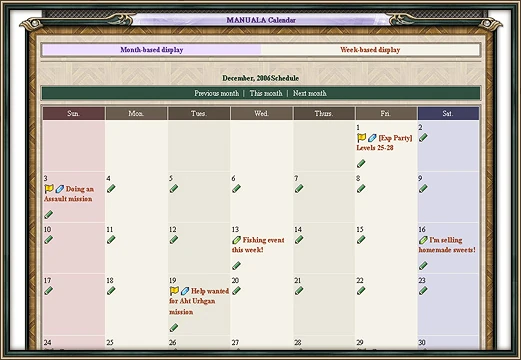Viewport: 521px width, 360px height.
Task: Click the green pencil icon on day 14
Action: tap(299, 240)
